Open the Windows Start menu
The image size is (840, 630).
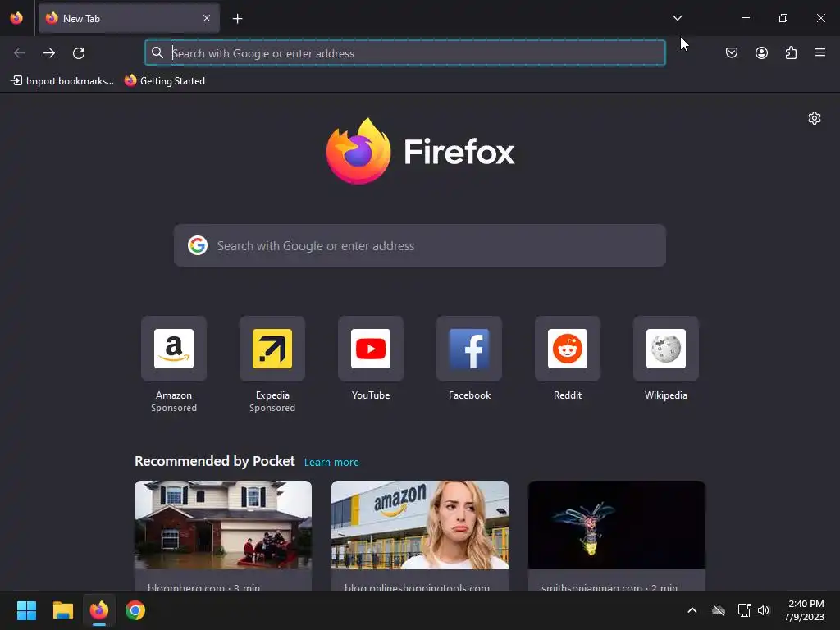(26, 610)
